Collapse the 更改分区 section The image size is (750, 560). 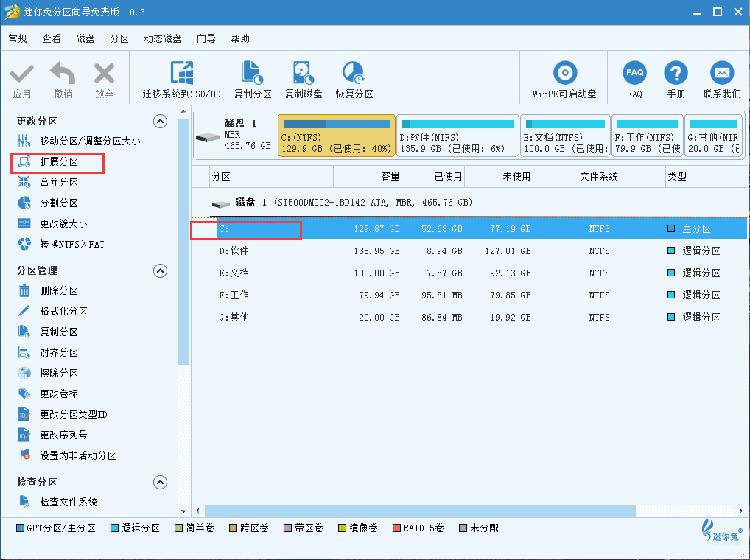tap(160, 121)
